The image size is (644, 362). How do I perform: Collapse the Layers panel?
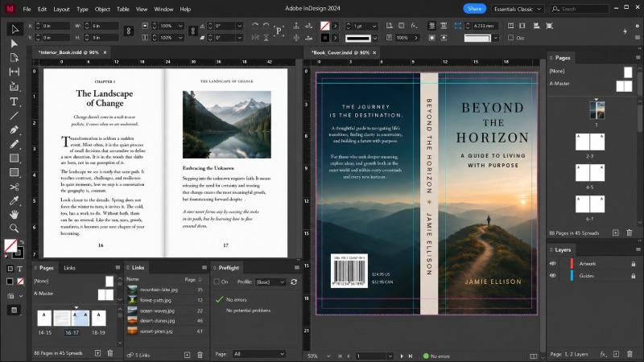pyautogui.click(x=551, y=249)
